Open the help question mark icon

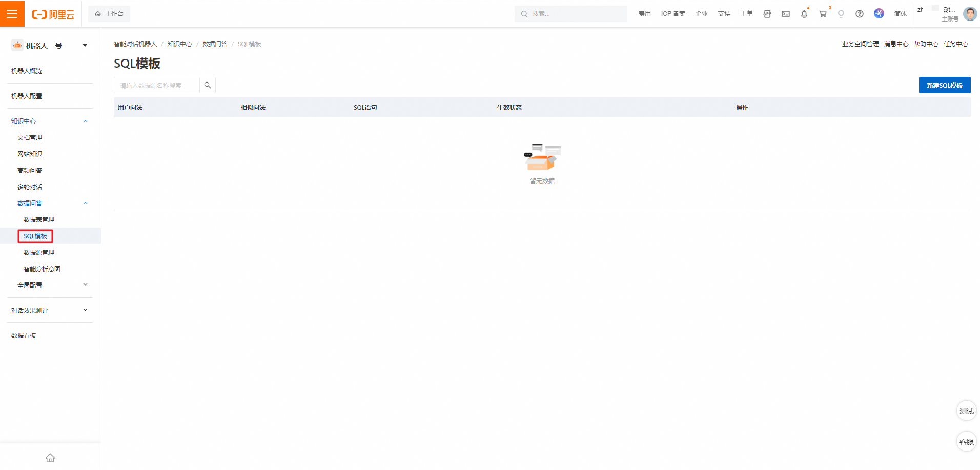[x=859, y=14]
